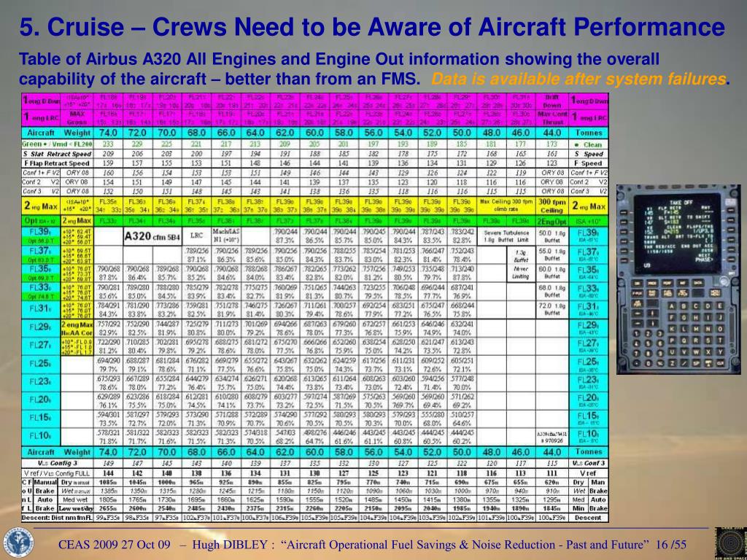Click landing distance 620m

coord(552,482)
